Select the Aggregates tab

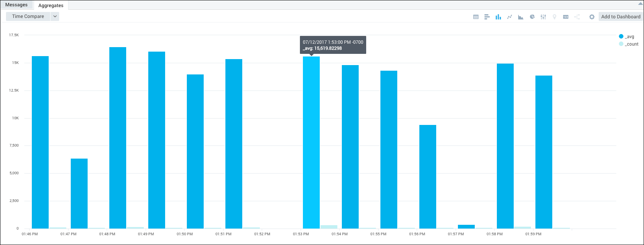pos(51,5)
